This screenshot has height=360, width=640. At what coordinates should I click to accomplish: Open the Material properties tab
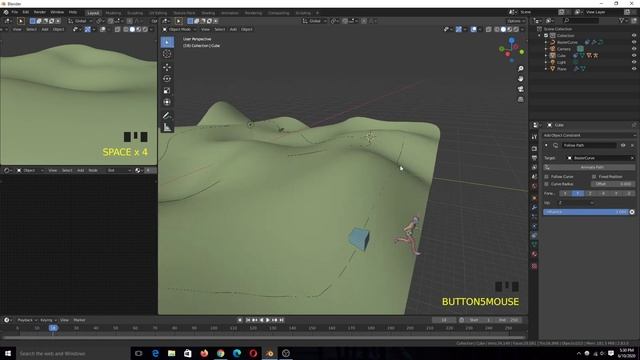(534, 254)
